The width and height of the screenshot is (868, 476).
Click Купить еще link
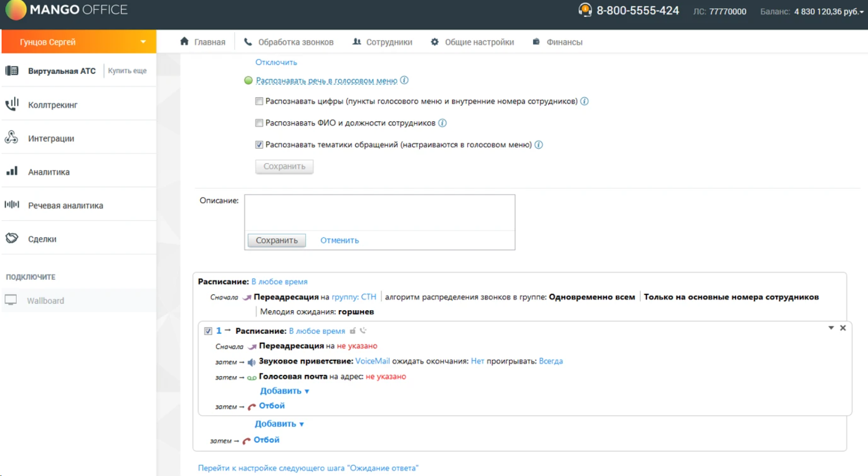tap(128, 71)
